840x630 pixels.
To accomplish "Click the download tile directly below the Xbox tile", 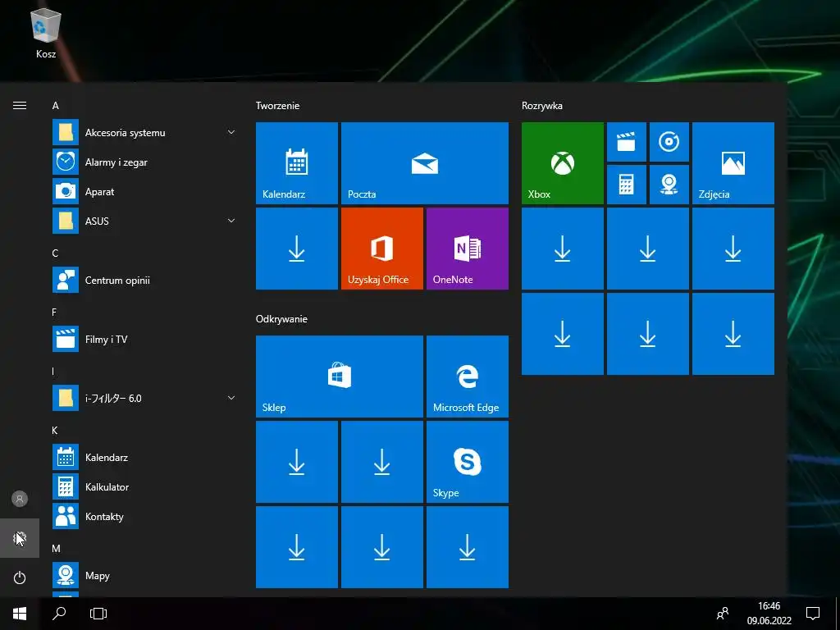I will pos(563,249).
